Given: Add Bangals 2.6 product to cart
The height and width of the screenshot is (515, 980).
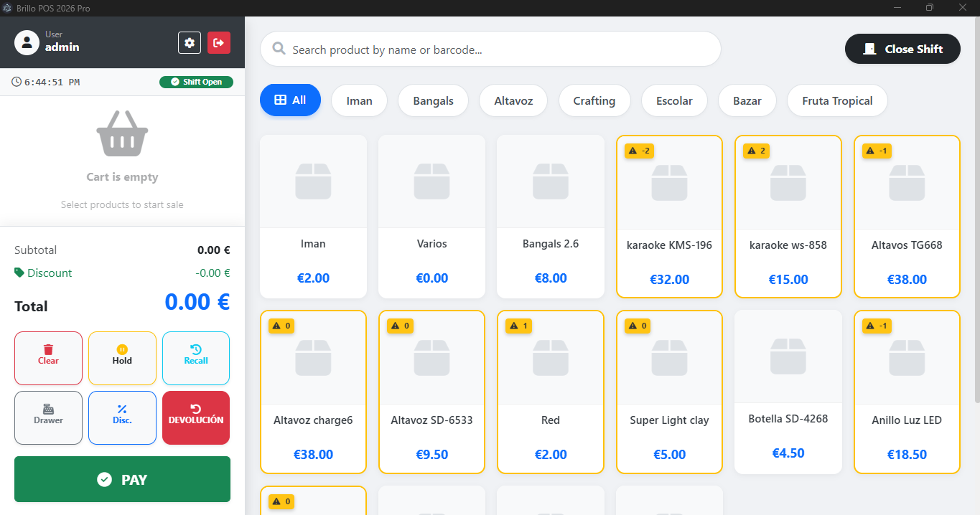Looking at the screenshot, I should click(x=551, y=217).
